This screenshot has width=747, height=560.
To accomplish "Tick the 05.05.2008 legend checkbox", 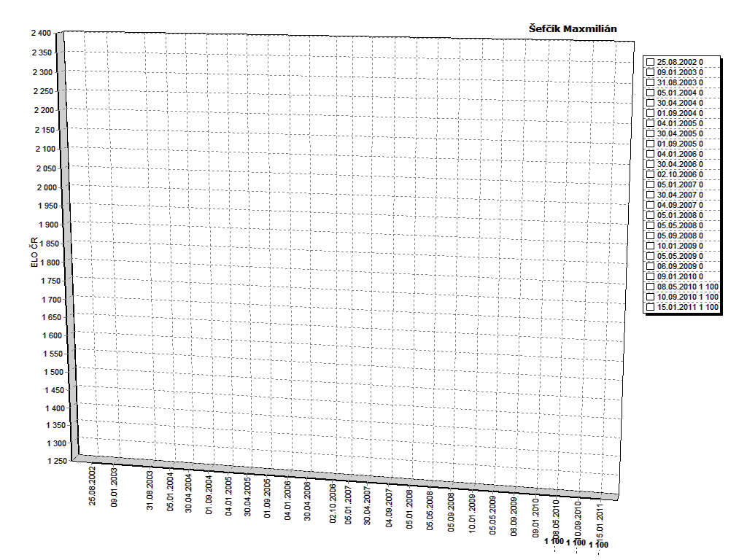I will point(650,225).
